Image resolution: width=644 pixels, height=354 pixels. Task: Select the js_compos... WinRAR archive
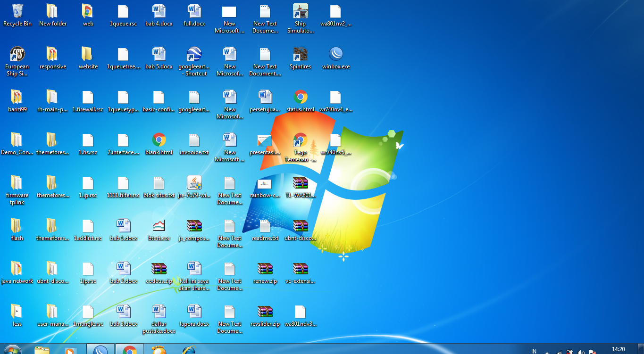tap(194, 226)
